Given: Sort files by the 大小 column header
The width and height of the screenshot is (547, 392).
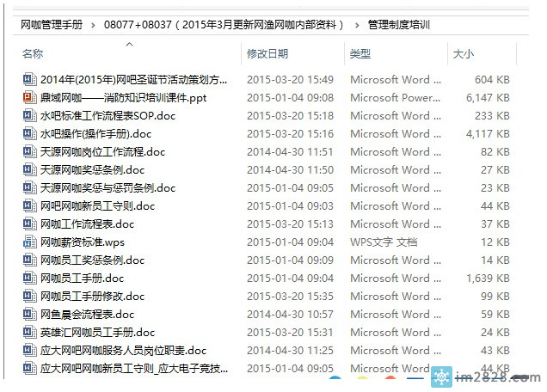Looking at the screenshot, I should (463, 54).
